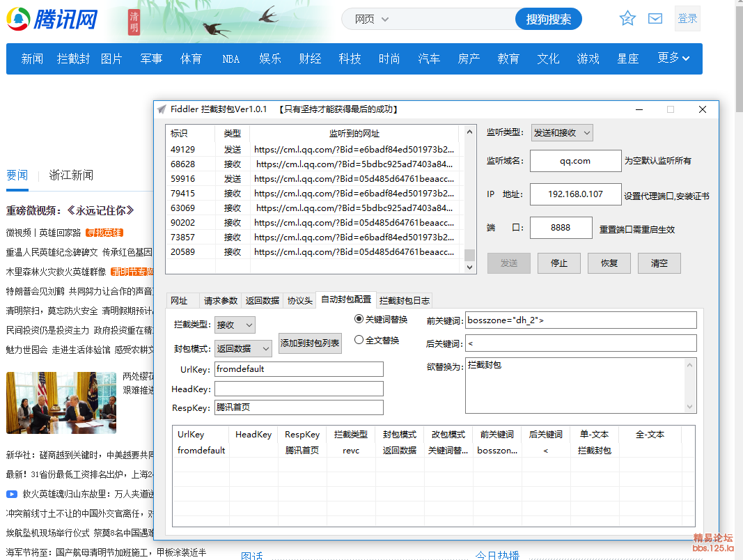
Task: Switch to the 自动封包配置 tab
Action: [346, 300]
